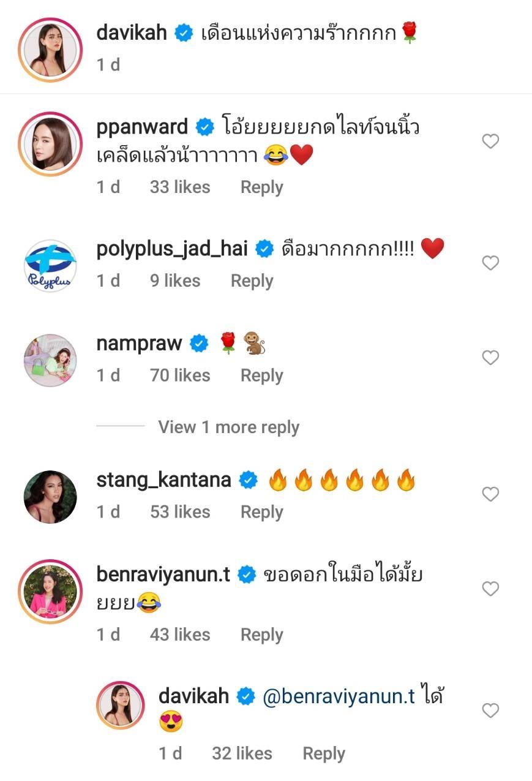The image size is (532, 781).
Task: Open stang_kantana username profile
Action: point(163,480)
